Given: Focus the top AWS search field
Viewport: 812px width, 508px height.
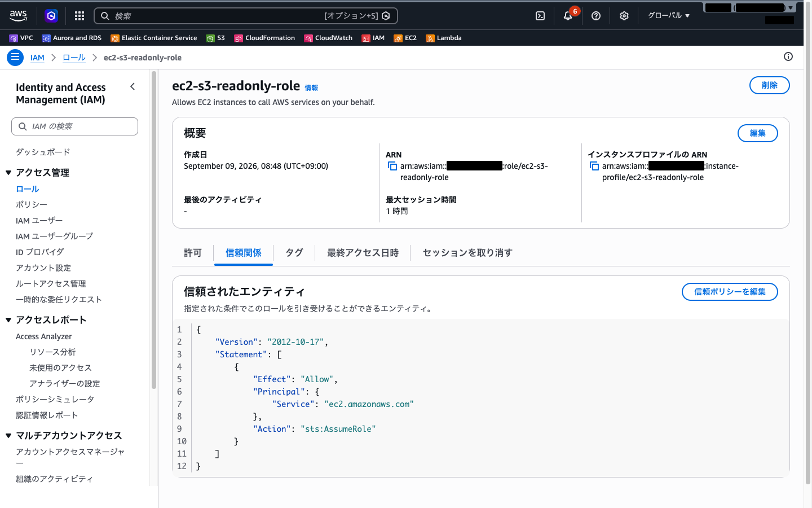Looking at the screenshot, I should click(x=246, y=16).
